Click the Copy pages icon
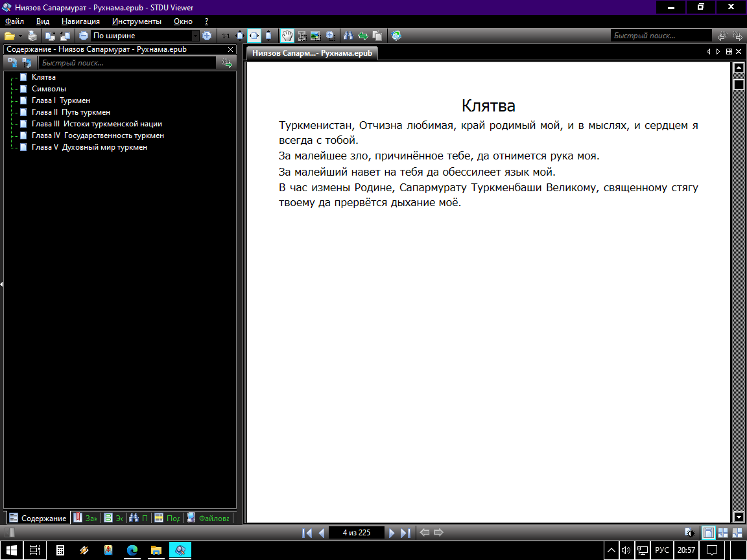This screenshot has height=560, width=747. click(x=377, y=36)
